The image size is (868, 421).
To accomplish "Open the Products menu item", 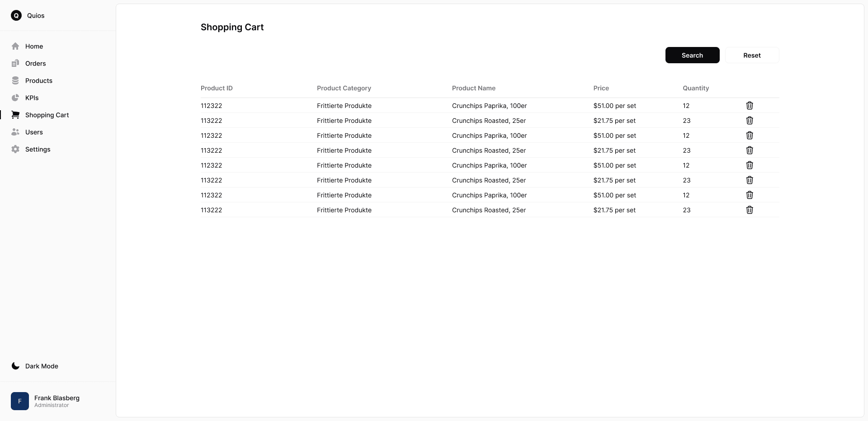I will [x=39, y=80].
